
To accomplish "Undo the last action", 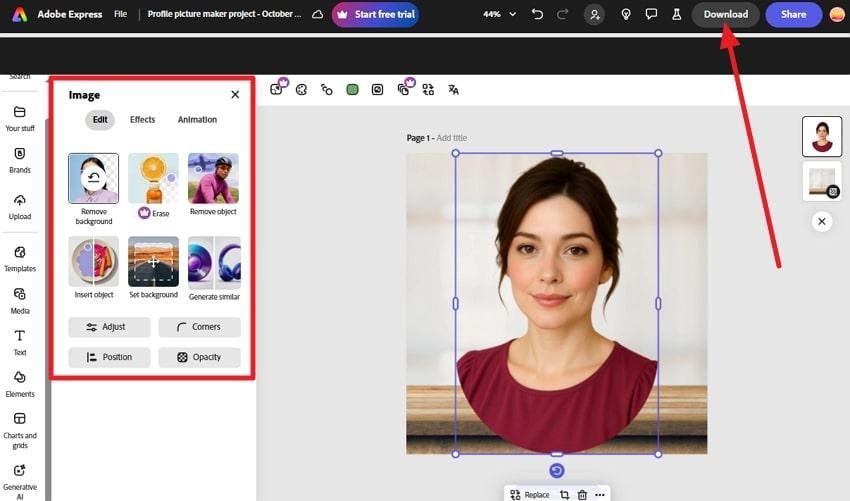I will (x=537, y=14).
